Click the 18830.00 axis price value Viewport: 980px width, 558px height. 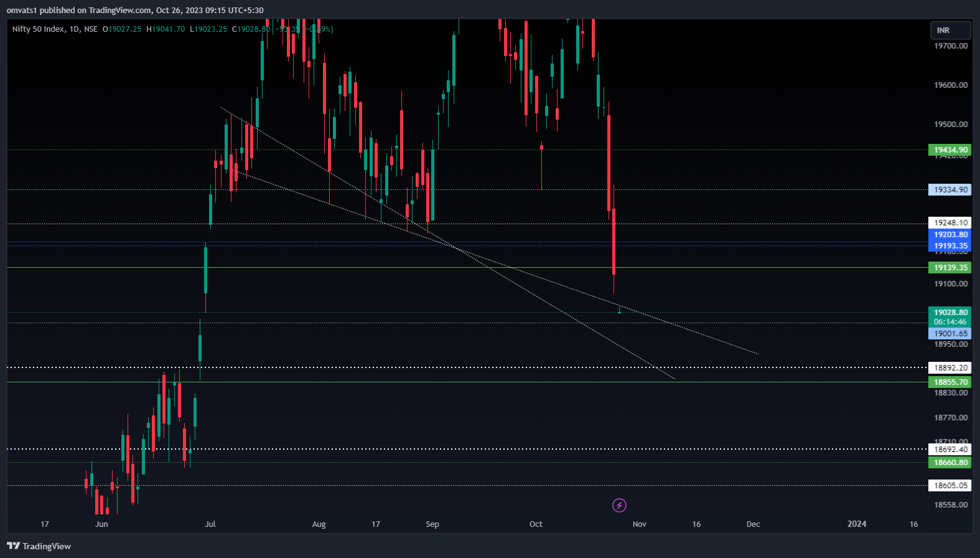click(x=951, y=393)
